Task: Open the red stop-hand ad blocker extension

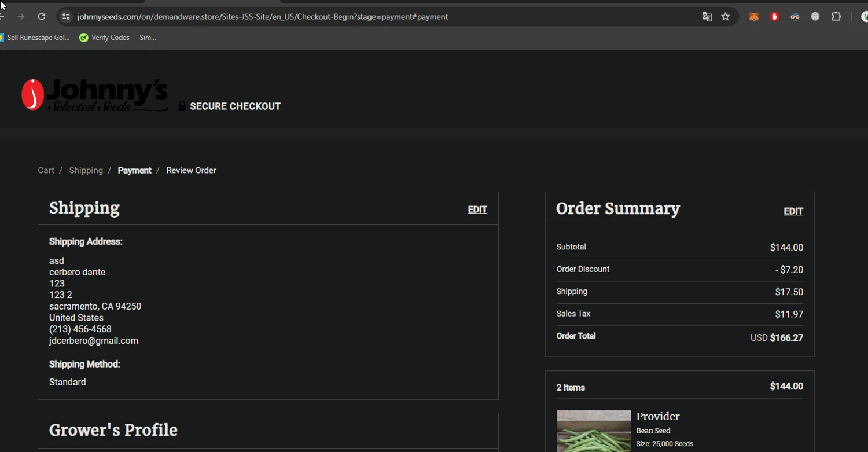Action: (774, 17)
